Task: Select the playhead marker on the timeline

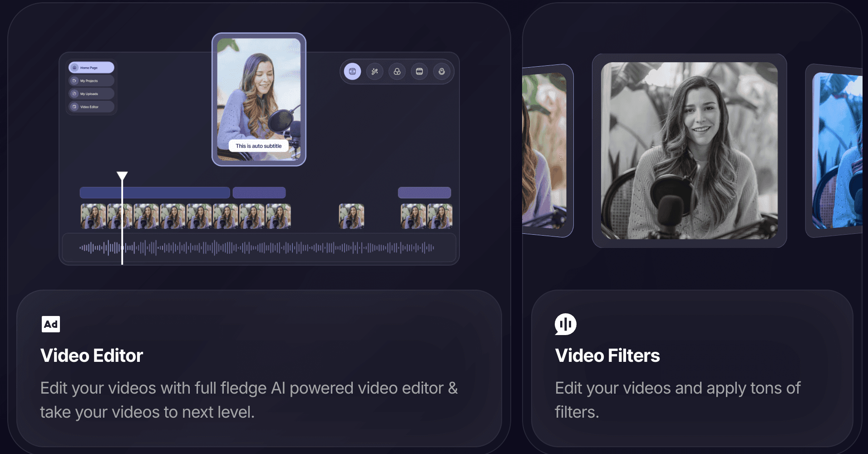Action: [x=122, y=175]
